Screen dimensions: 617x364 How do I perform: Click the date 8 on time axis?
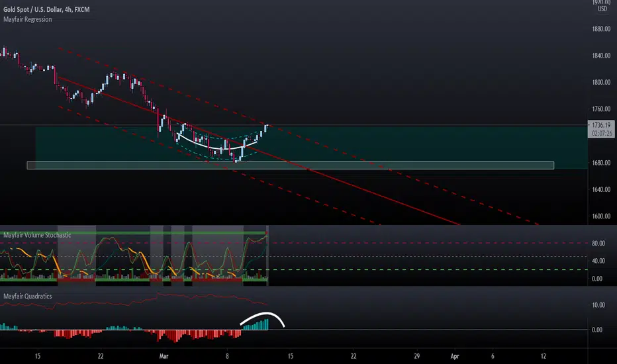pyautogui.click(x=227, y=356)
